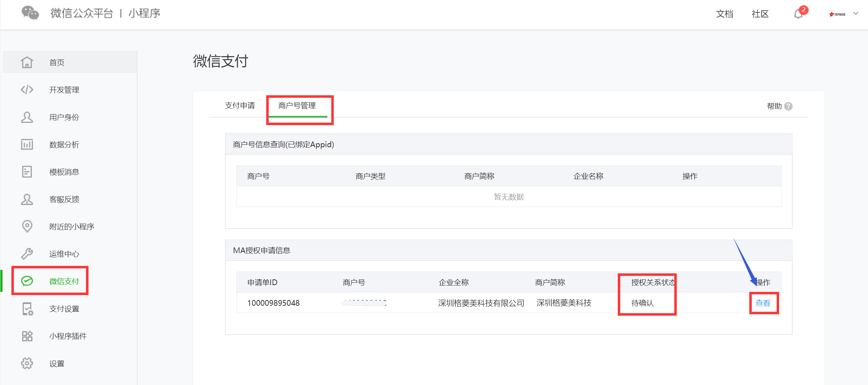The width and height of the screenshot is (868, 385).
Task: Click the 微信公众平台 header title
Action: point(82,13)
